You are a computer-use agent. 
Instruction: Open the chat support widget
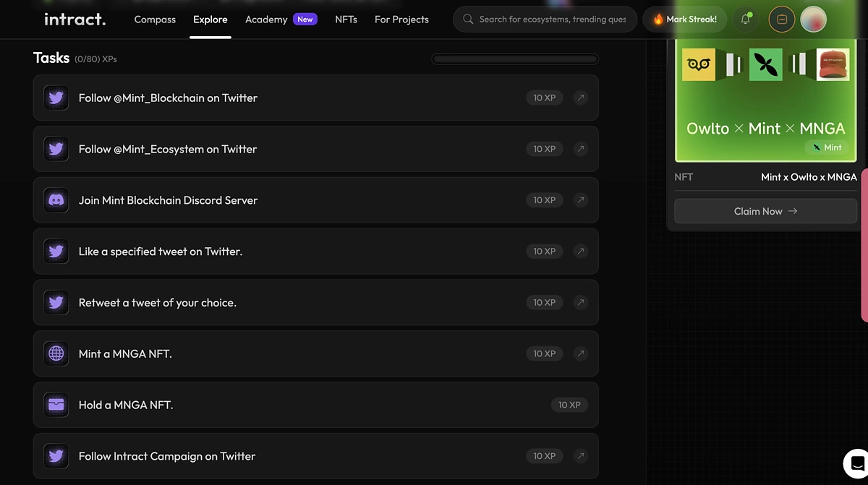pos(856,463)
